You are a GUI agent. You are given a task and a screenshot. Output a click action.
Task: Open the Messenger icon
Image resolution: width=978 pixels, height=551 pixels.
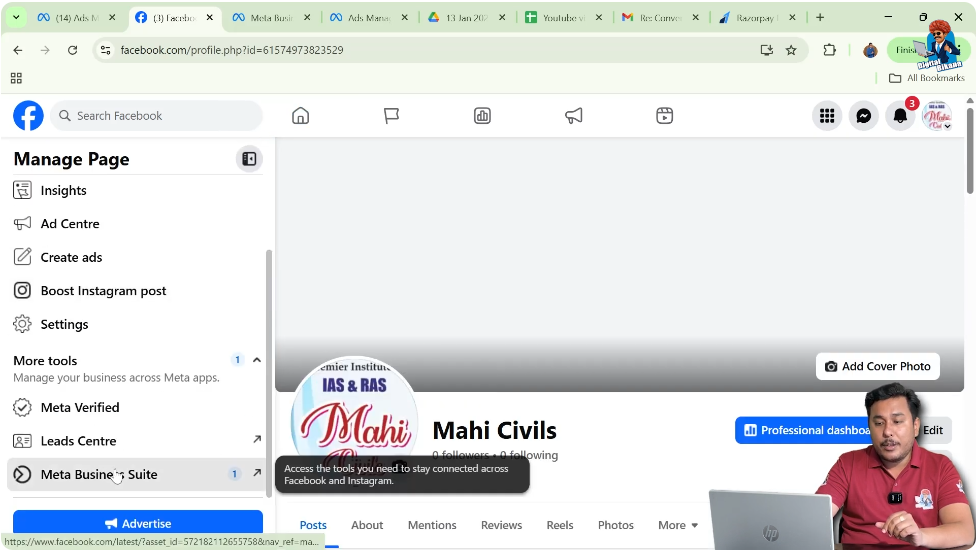(x=863, y=116)
